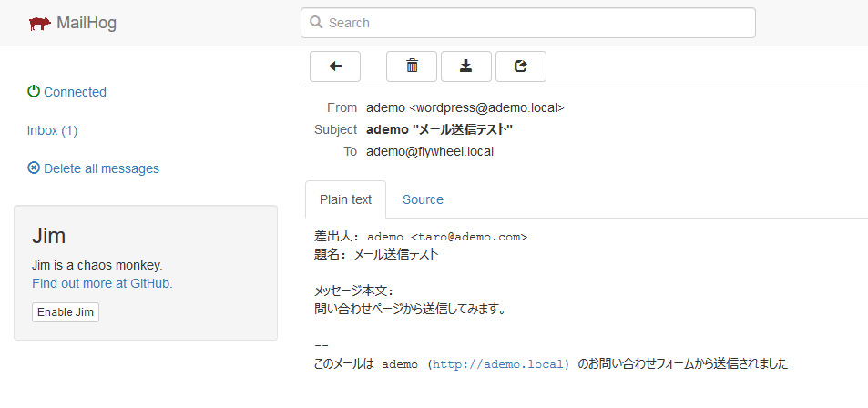Viewport: 868px width, 408px height.
Task: Click the email subject line text
Action: pos(440,129)
